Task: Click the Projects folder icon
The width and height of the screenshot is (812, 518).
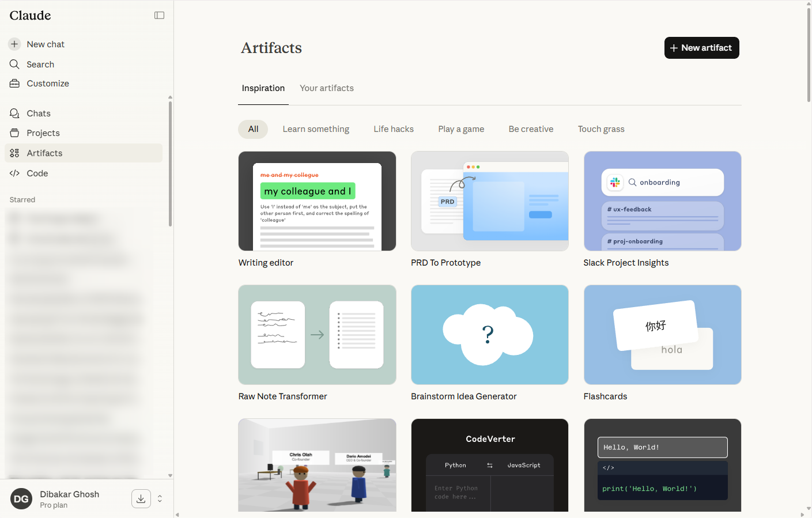Action: (x=14, y=133)
